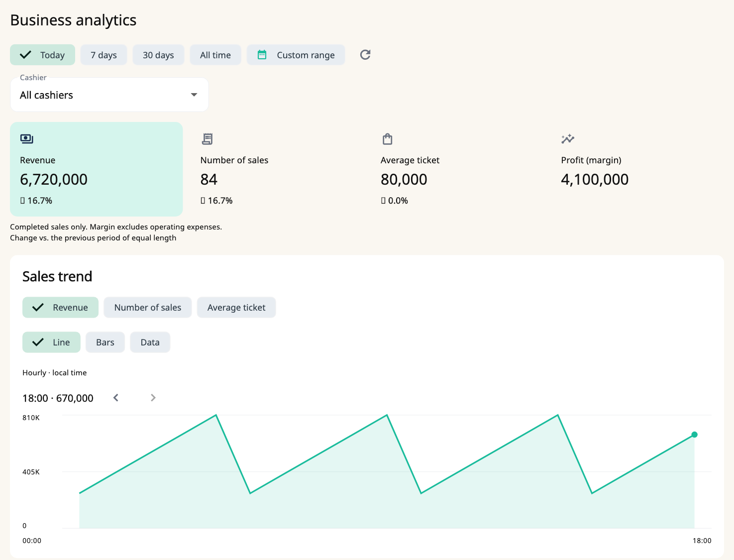Image resolution: width=734 pixels, height=560 pixels.
Task: Switch chart view to Bars
Action: tap(105, 342)
